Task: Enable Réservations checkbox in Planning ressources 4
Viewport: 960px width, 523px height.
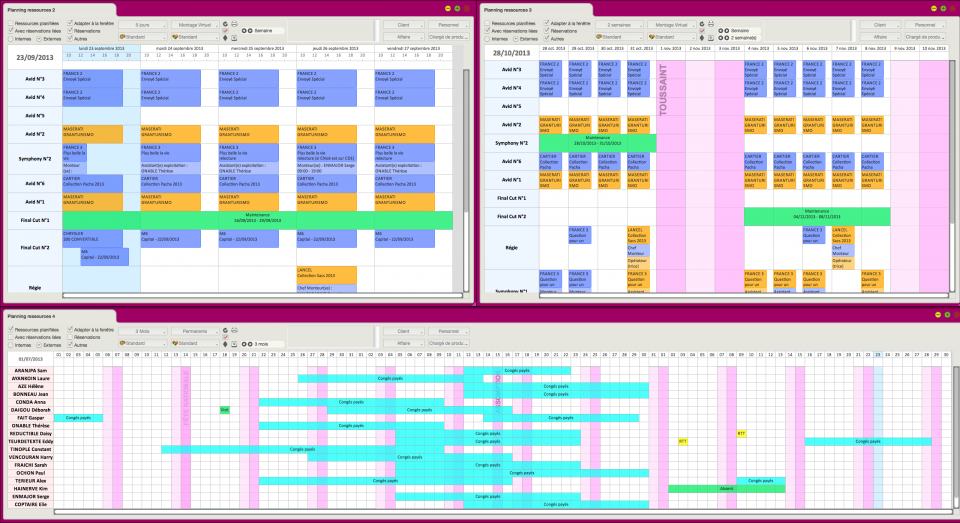Action: click(70, 337)
